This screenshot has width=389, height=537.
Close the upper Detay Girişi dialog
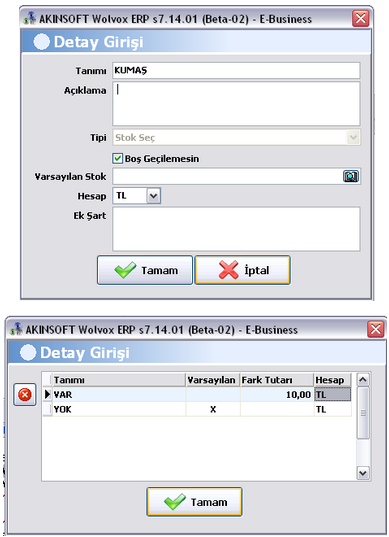click(361, 18)
